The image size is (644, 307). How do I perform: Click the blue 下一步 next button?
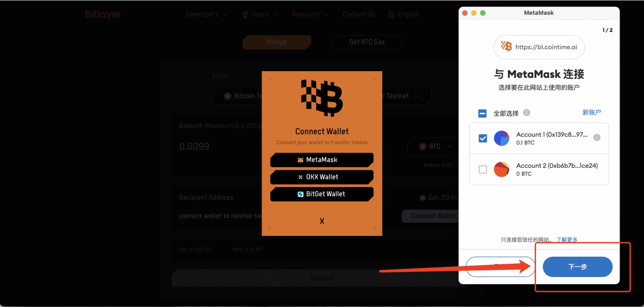pos(577,267)
